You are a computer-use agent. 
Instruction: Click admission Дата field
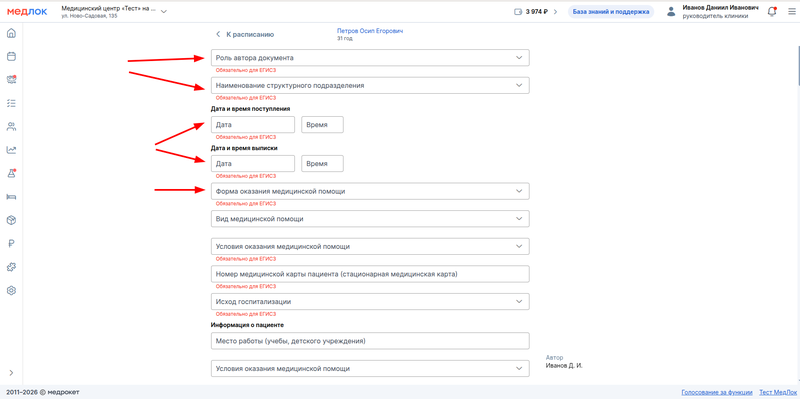pyautogui.click(x=253, y=124)
